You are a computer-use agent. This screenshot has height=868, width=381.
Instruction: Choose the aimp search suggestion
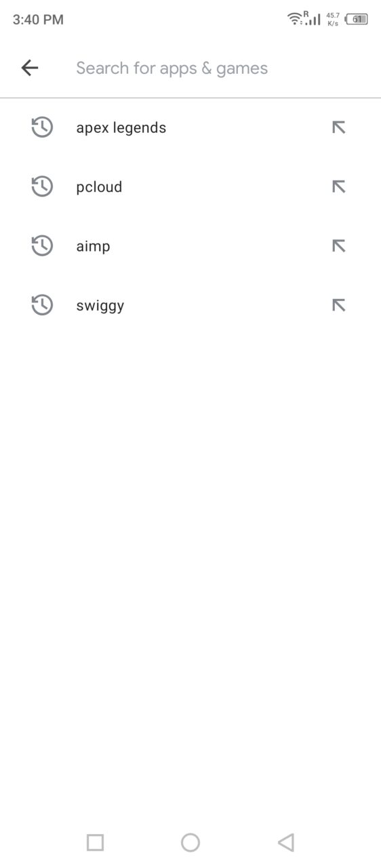[190, 246]
